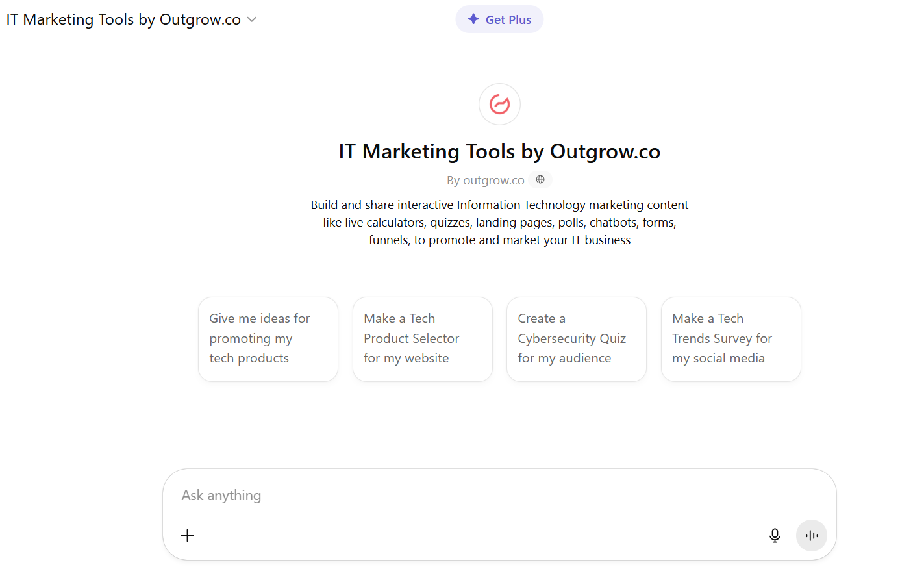Start voice mode with the waveform icon
Image resolution: width=924 pixels, height=567 pixels.
coord(811,535)
